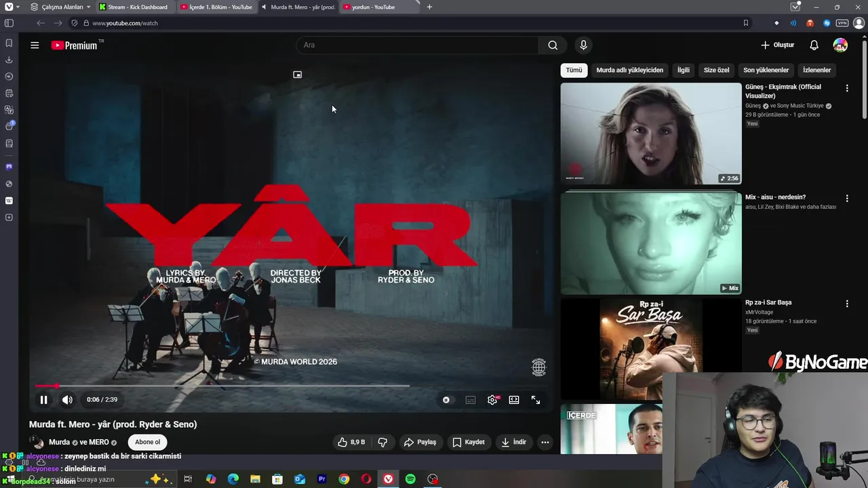Click the magnifier search button
This screenshot has height=488, width=868.
[x=553, y=45]
